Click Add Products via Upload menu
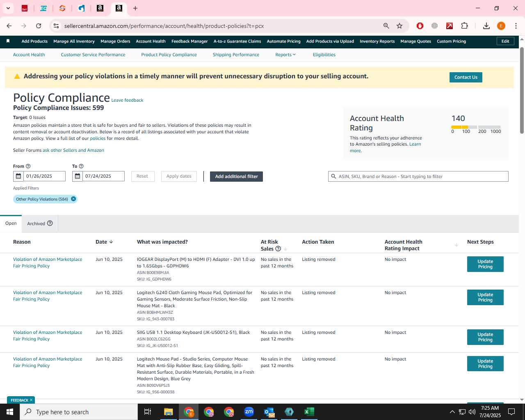 [x=330, y=41]
